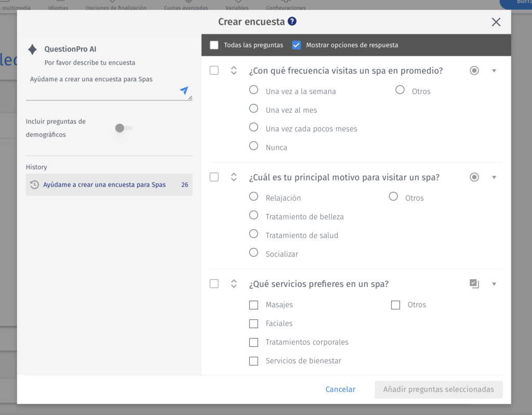Screen dimensions: 532x415
Task: Open the dropdown arrow for the principal motivo question
Action: pos(494,177)
